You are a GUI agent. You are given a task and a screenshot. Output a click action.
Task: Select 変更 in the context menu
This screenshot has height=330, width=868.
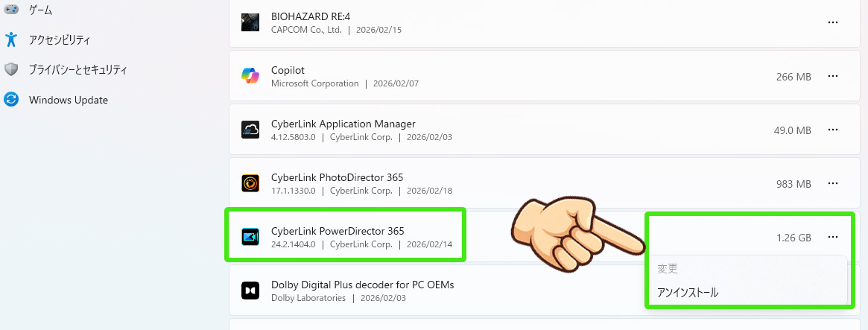(x=668, y=268)
